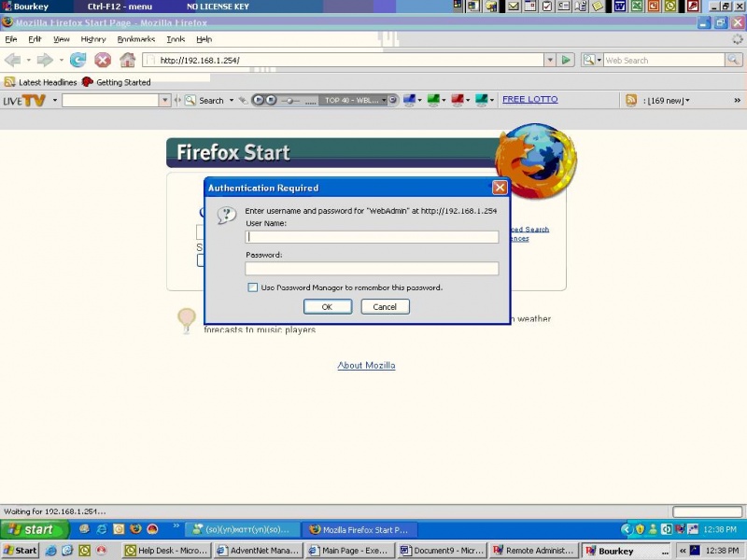Open the History menu
Image resolution: width=747 pixels, height=560 pixels.
(x=92, y=39)
